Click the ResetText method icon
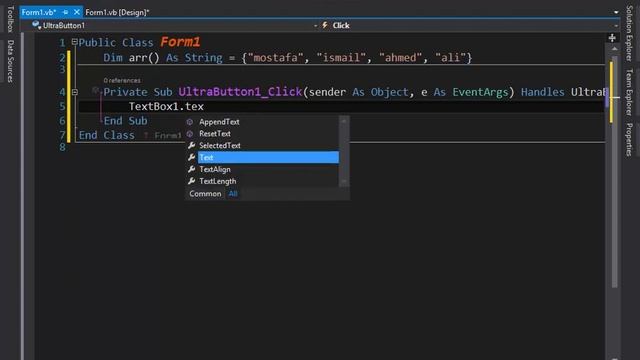This screenshot has width=640, height=360. click(190, 133)
